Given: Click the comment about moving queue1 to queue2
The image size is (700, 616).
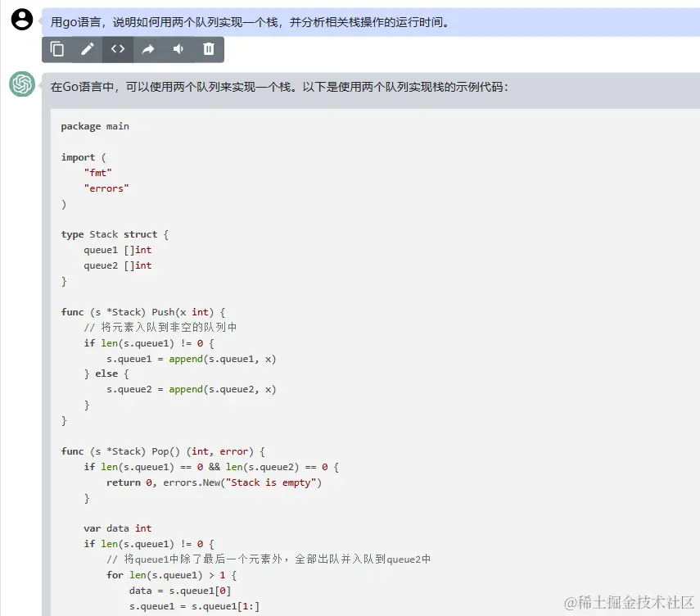Looking at the screenshot, I should click(x=269, y=559).
